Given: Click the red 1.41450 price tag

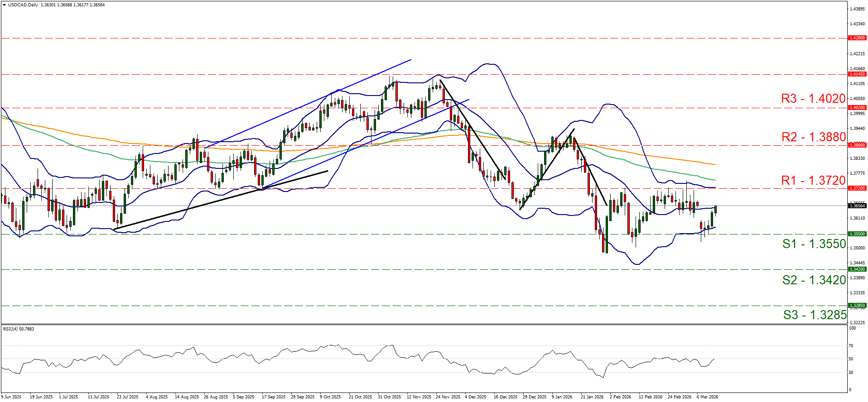Looking at the screenshot, I should (857, 74).
